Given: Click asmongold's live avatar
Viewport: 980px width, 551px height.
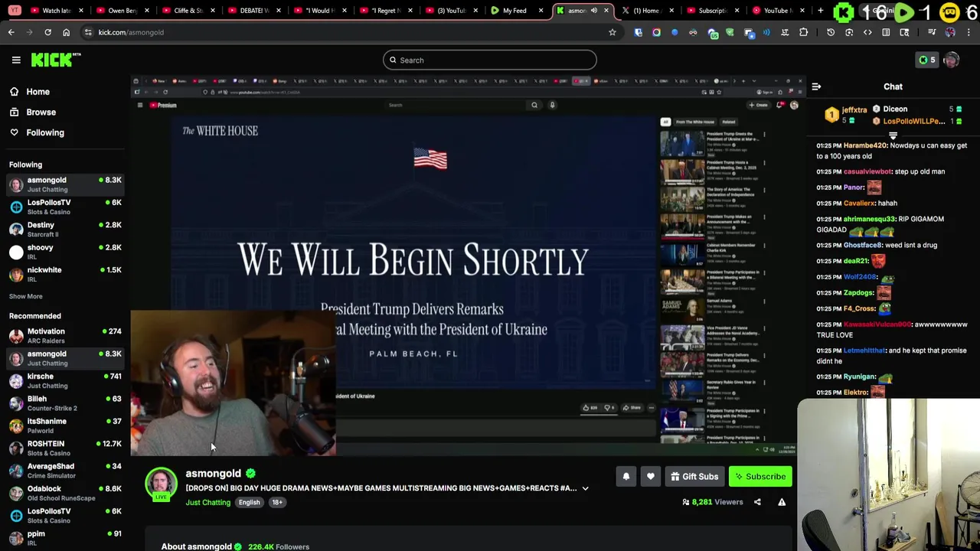Looking at the screenshot, I should click(x=161, y=483).
